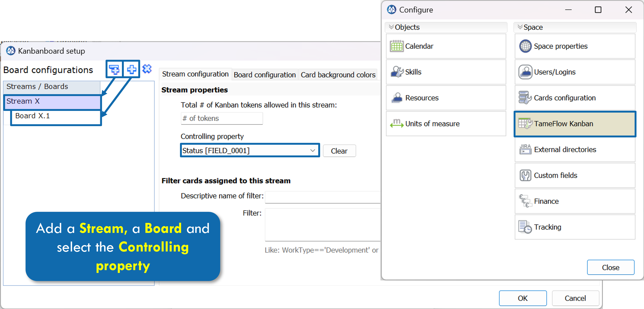Switch to Board configuration tab

coord(265,75)
